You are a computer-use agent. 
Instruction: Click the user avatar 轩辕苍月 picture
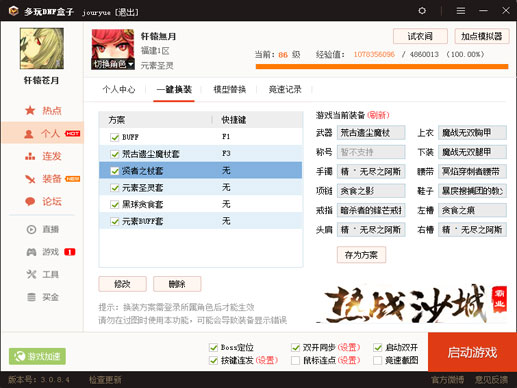[x=42, y=48]
